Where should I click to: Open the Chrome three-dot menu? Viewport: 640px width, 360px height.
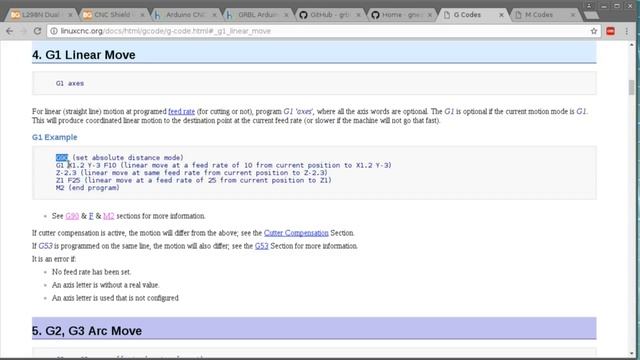tap(627, 31)
